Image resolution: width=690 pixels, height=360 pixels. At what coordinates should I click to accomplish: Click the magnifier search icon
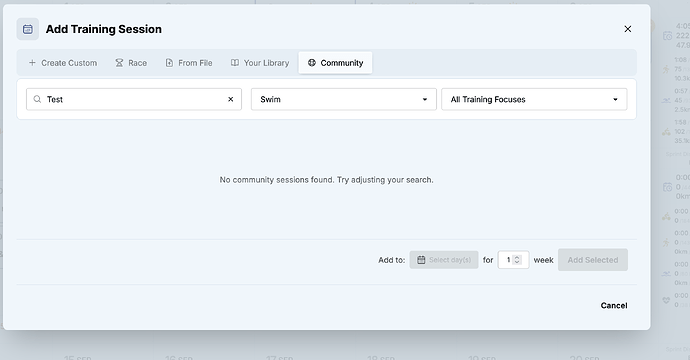click(37, 99)
